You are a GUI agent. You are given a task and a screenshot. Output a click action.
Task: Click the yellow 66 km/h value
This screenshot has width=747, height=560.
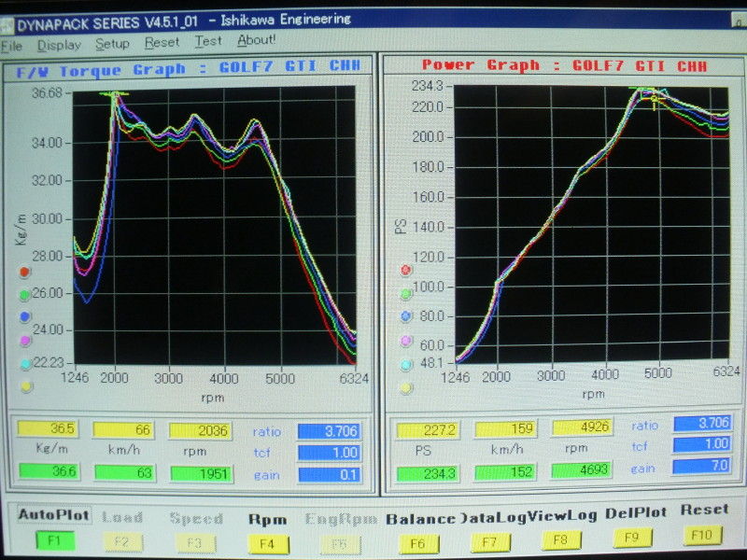[x=123, y=429]
